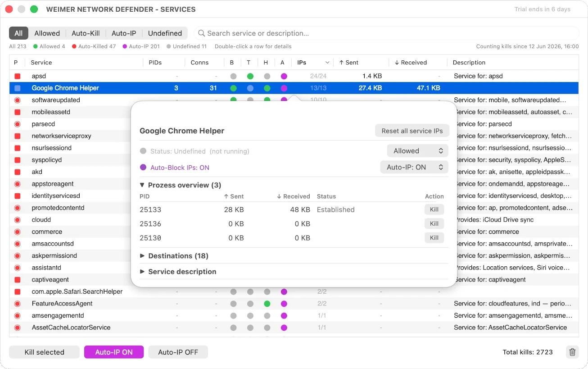
Task: Click the magnifier icon in search field
Action: coord(201,33)
